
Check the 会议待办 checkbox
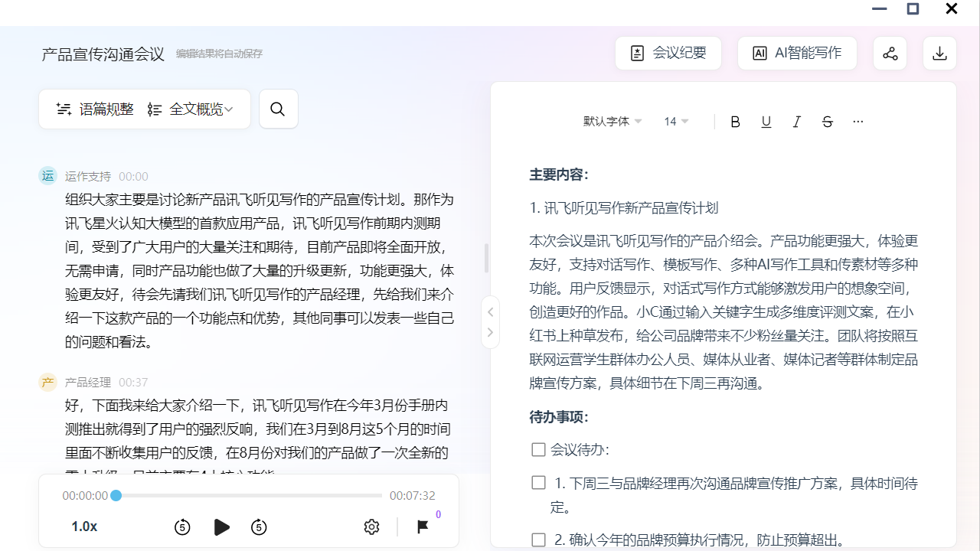pos(538,450)
